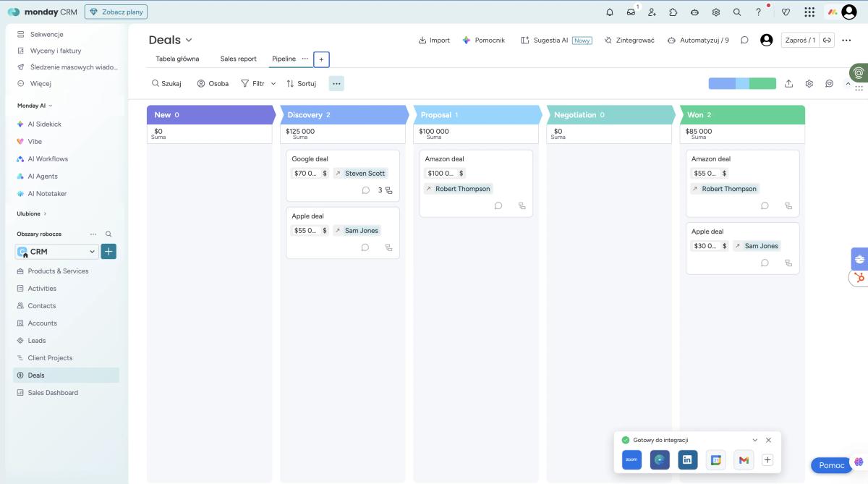Select the Pipeline tab
Image resolution: width=868 pixels, height=484 pixels.
[284, 59]
